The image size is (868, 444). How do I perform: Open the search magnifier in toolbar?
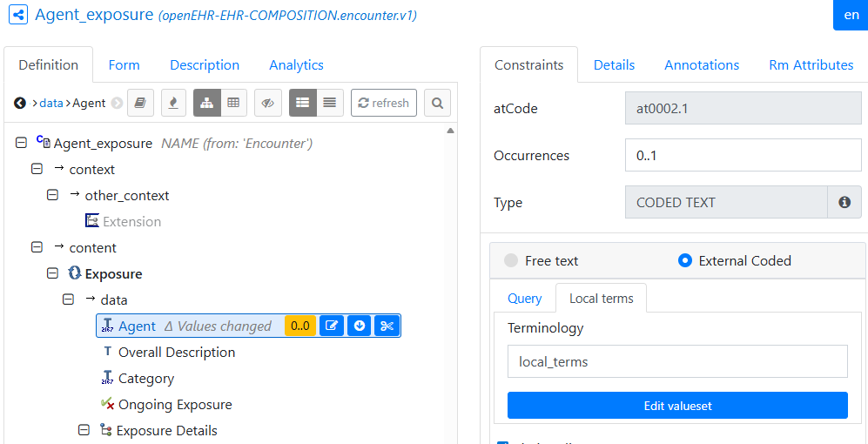tap(437, 103)
